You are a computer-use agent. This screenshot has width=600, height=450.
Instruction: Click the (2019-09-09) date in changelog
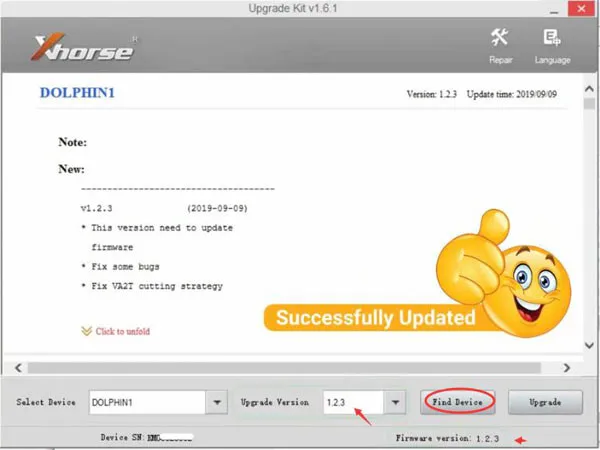(217, 209)
